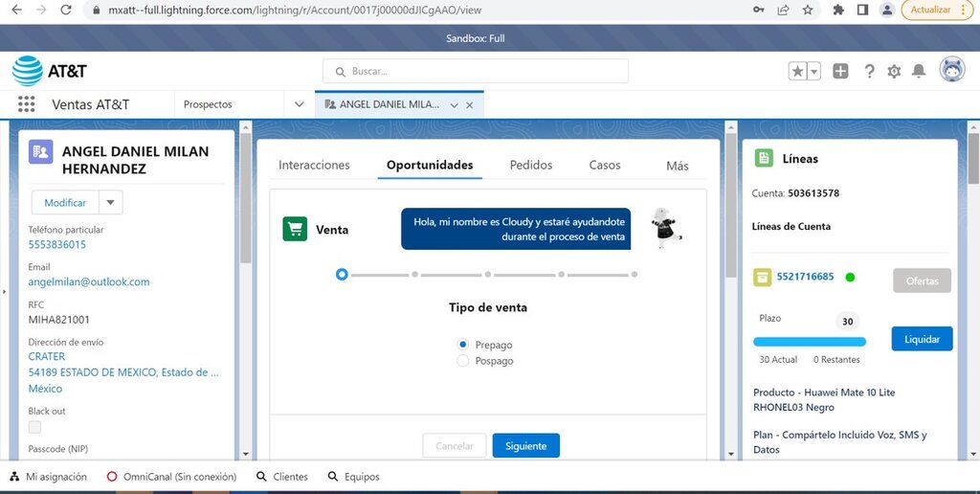Open the Casos tab

pos(605,165)
